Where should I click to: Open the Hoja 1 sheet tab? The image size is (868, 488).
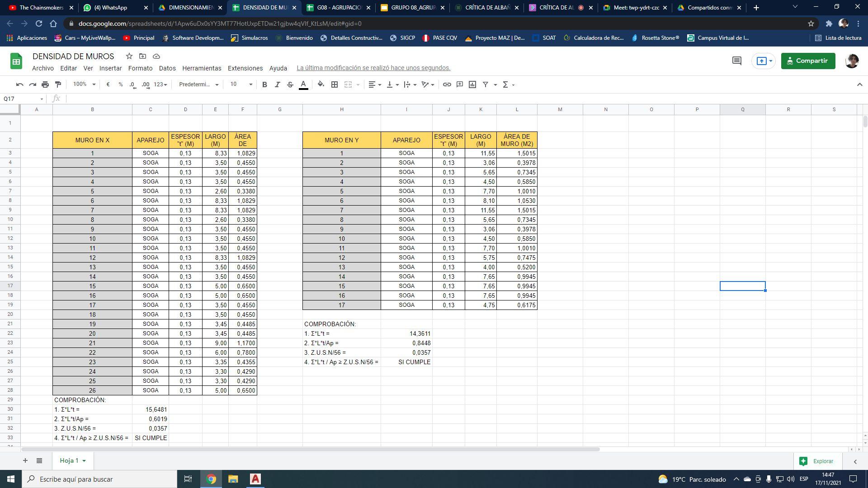click(69, 460)
